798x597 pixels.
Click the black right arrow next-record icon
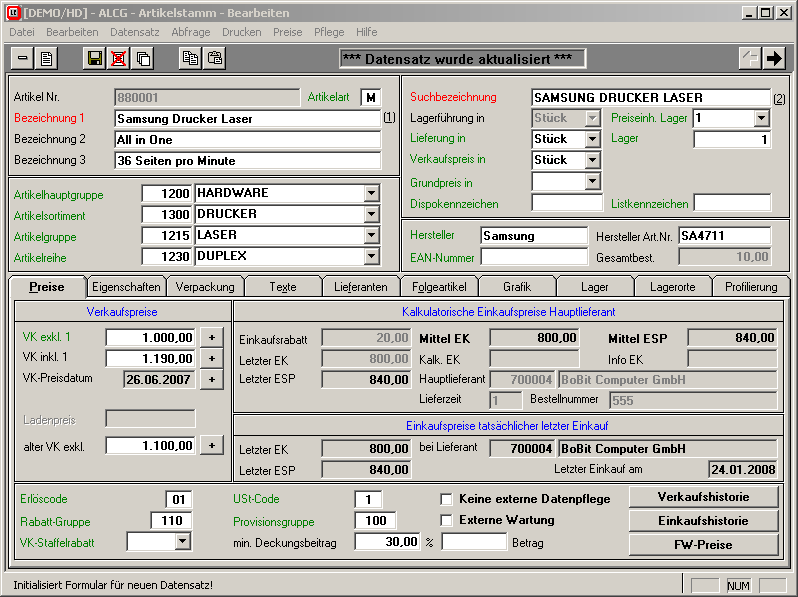tap(774, 58)
